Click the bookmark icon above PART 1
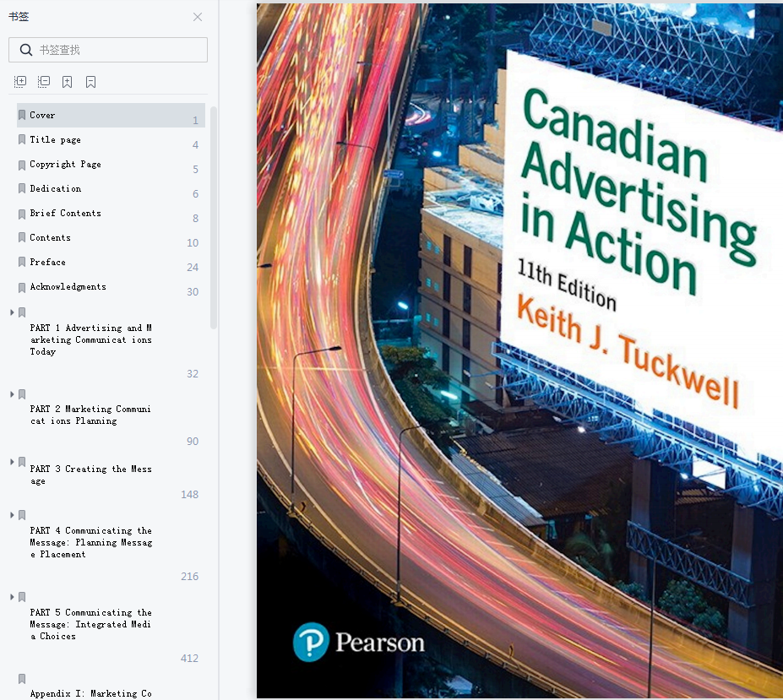 22,312
